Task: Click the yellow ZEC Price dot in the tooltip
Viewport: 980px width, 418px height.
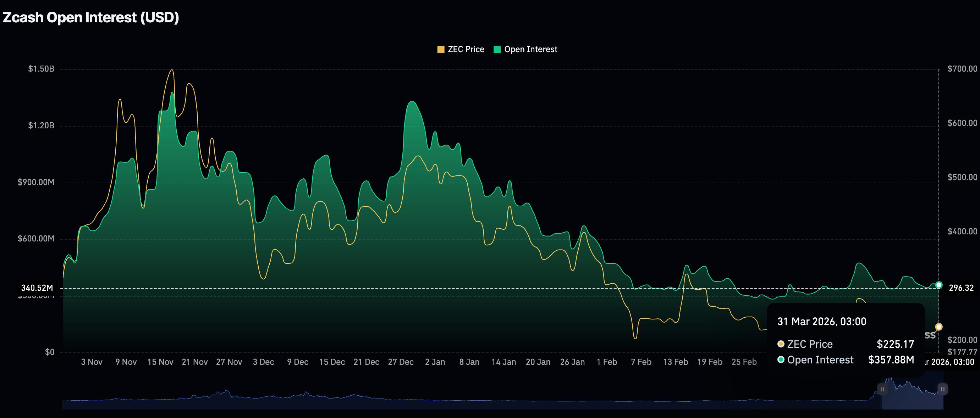Action: [781, 344]
